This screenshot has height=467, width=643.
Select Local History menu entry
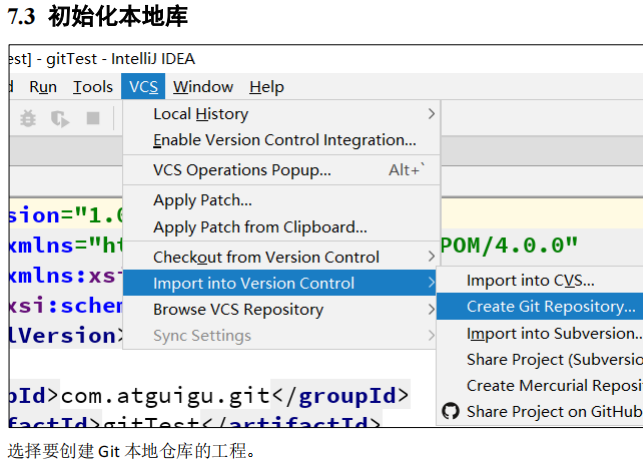(281, 114)
